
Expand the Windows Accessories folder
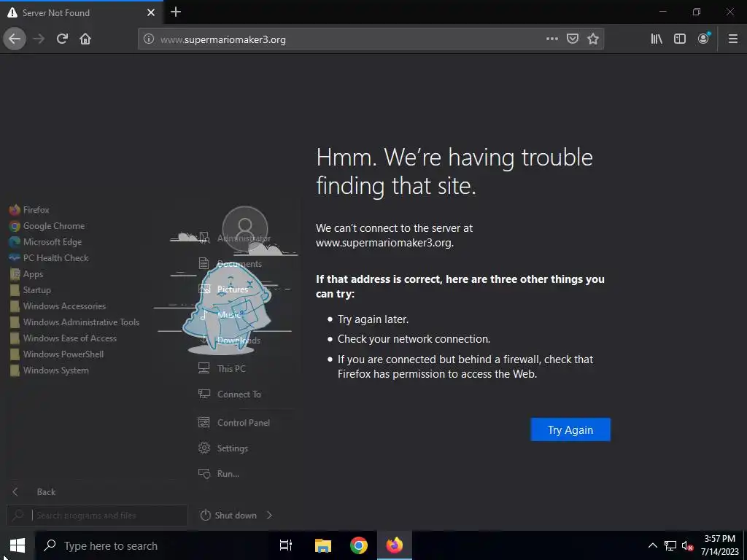[x=58, y=306]
